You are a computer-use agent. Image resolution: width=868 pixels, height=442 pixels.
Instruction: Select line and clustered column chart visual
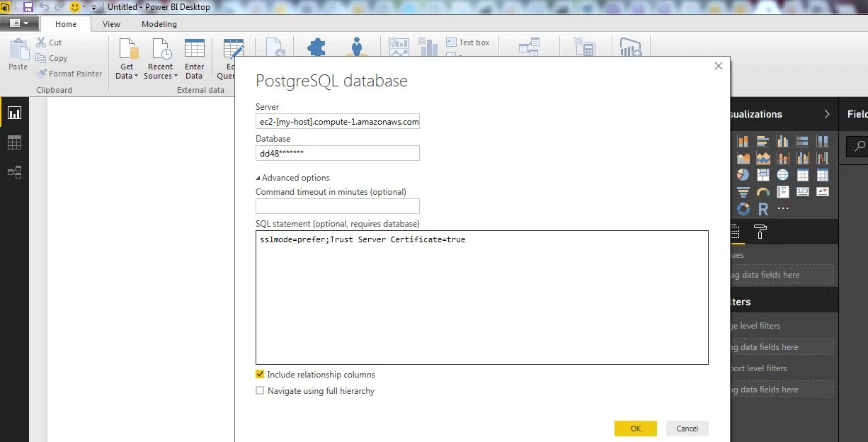(x=803, y=158)
